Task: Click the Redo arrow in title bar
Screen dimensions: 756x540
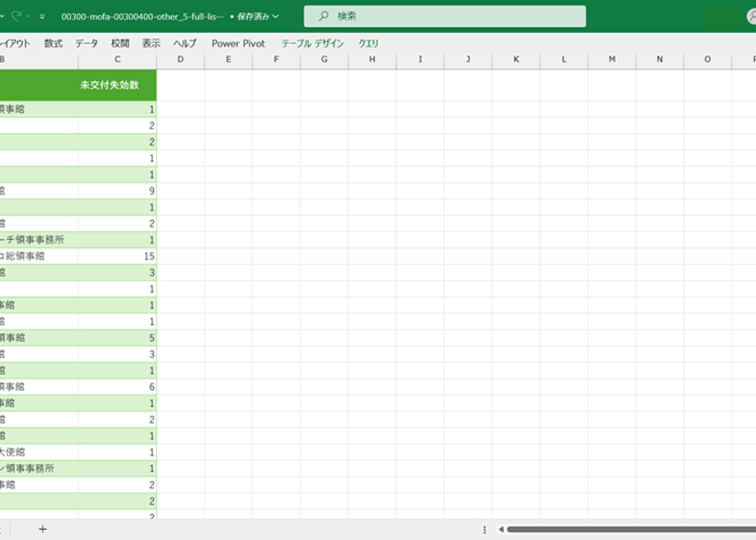Action: pyautogui.click(x=16, y=16)
